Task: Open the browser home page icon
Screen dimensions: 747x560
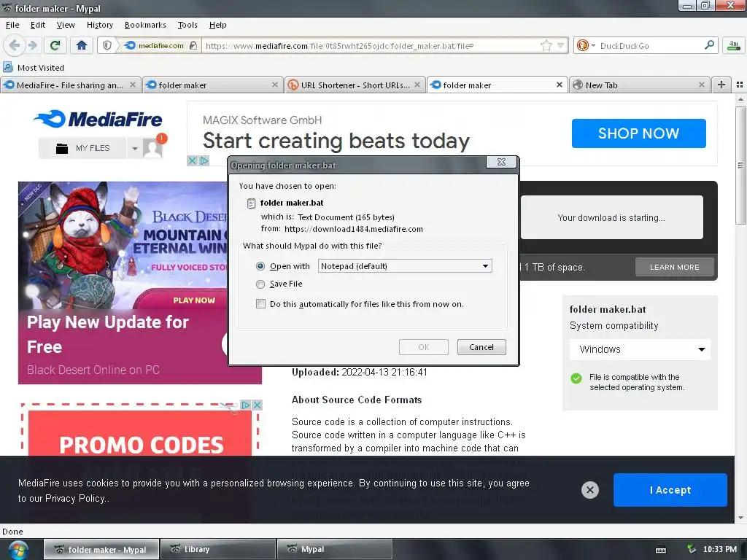Action: tap(82, 45)
